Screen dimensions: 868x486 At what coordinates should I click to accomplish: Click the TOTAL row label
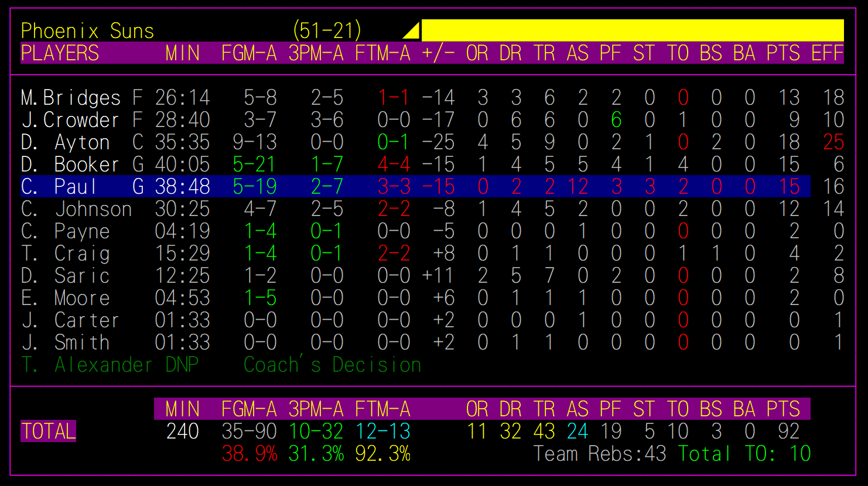pyautogui.click(x=49, y=432)
